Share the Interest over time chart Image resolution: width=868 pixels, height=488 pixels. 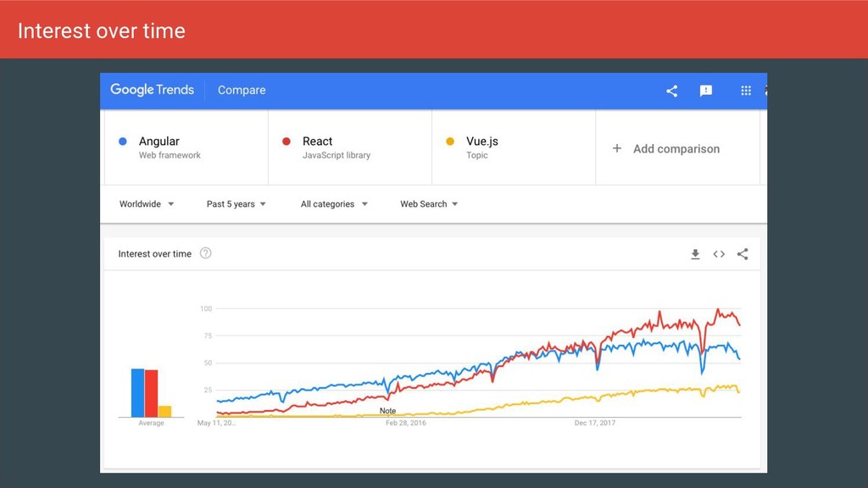point(743,254)
